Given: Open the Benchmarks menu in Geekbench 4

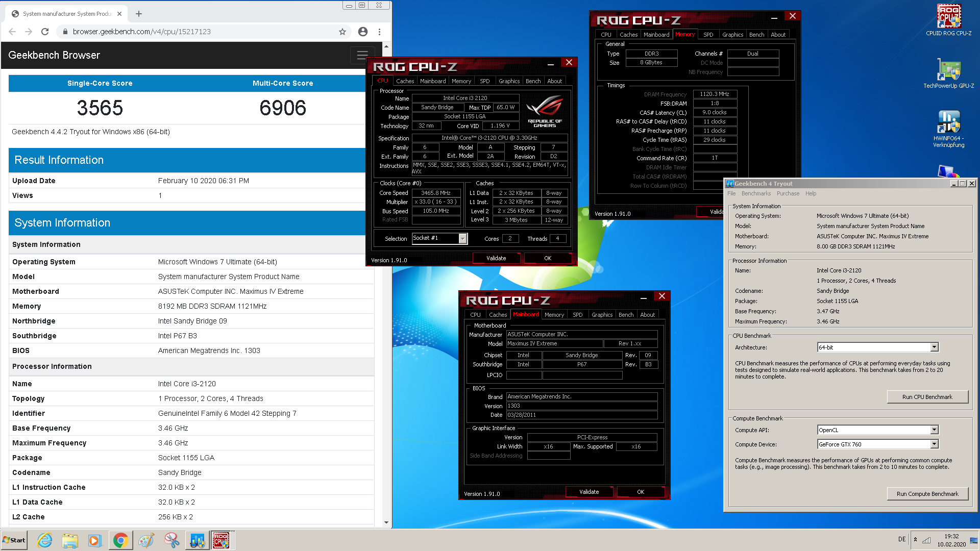Looking at the screenshot, I should [756, 193].
